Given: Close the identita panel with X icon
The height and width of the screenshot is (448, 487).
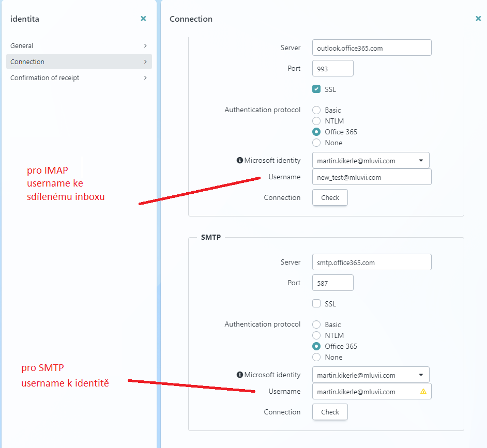Looking at the screenshot, I should pyautogui.click(x=143, y=19).
